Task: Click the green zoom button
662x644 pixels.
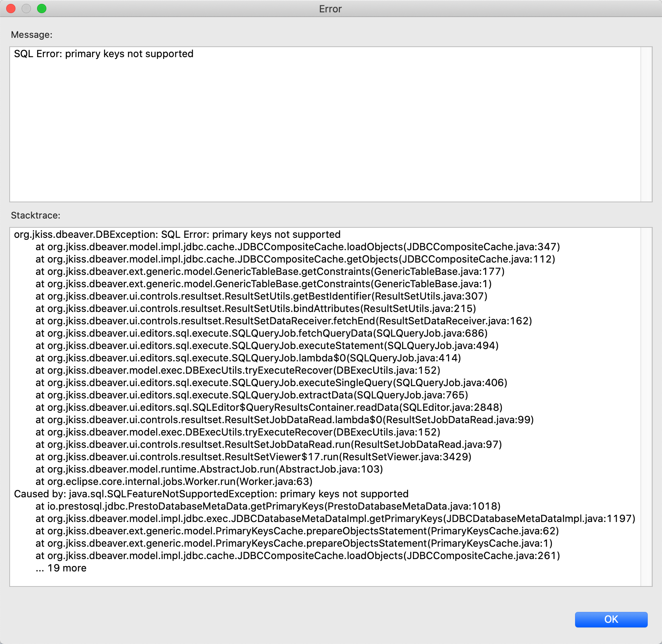Action: [41, 8]
